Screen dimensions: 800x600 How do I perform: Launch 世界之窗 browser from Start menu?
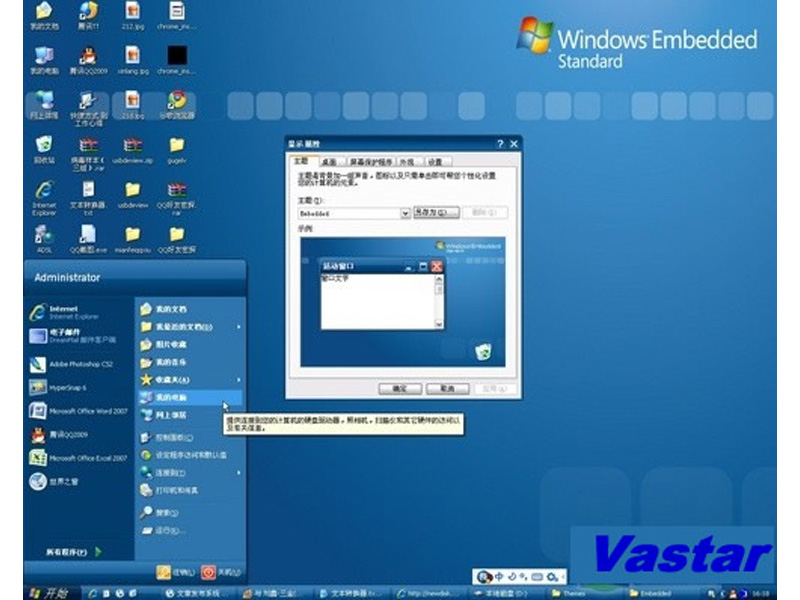click(54, 482)
